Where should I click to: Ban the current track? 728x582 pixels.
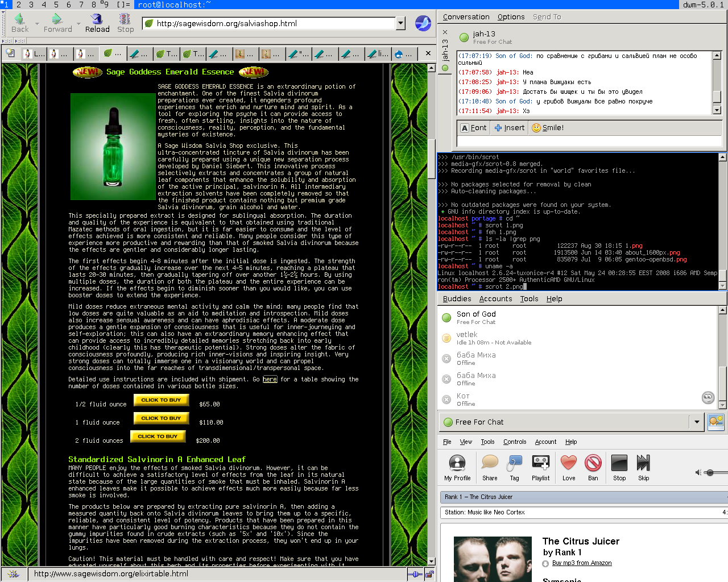(593, 463)
